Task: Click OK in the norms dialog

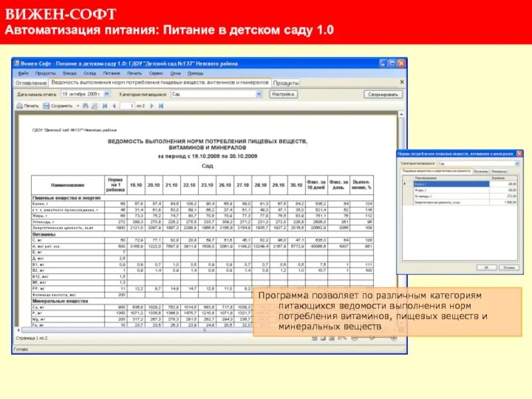Action: coord(486,267)
